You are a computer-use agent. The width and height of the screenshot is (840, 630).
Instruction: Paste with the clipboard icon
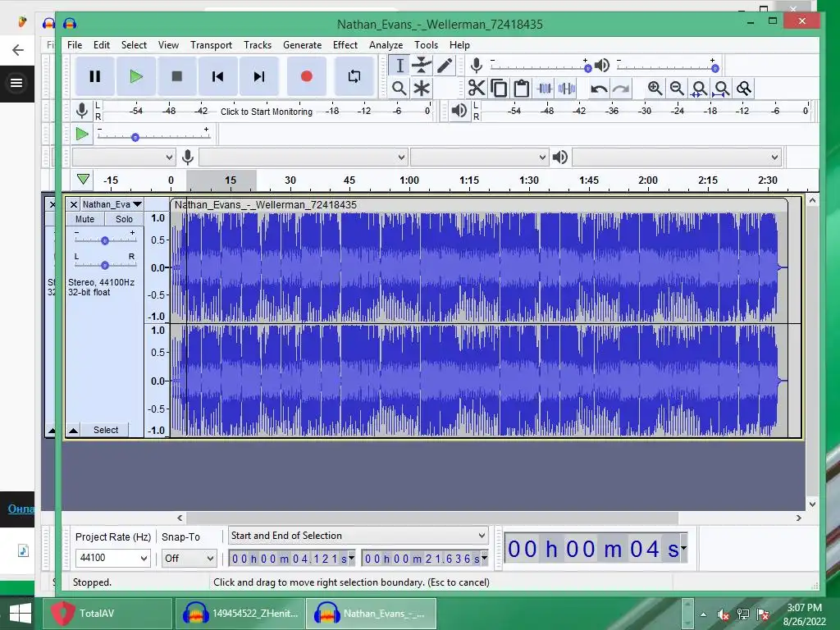[521, 88]
